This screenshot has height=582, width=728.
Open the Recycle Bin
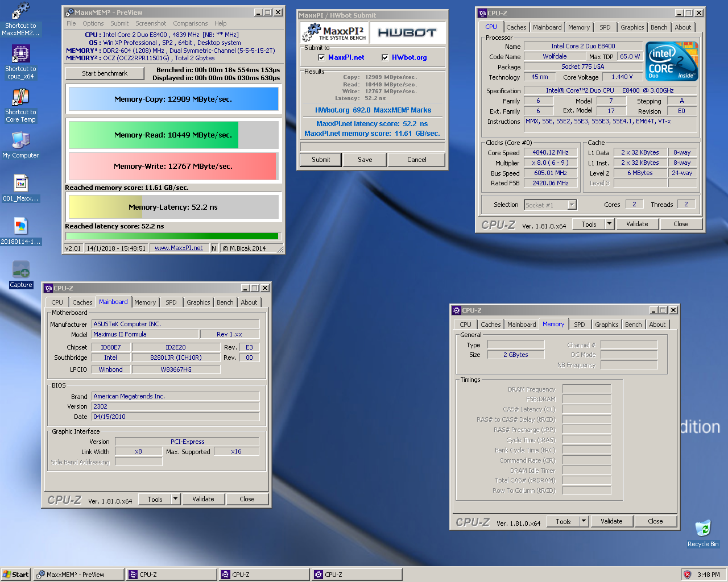(703, 533)
